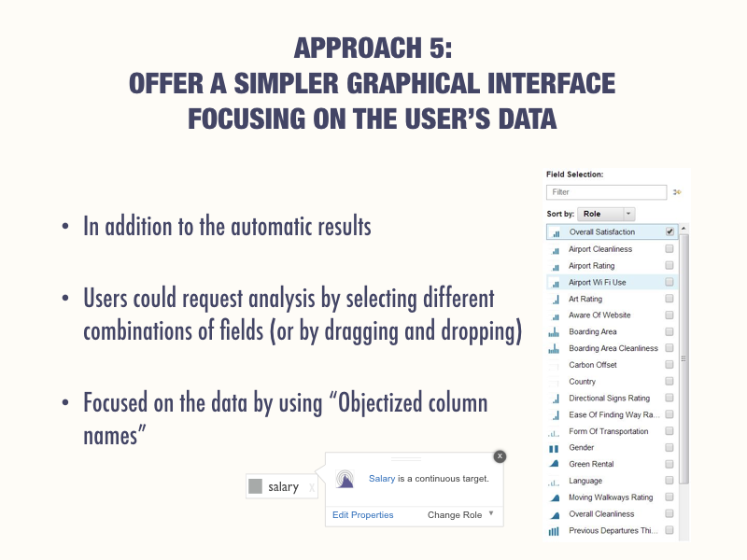This screenshot has height=560, width=747.
Task: Check the Carbon Offset field checkbox
Action: tap(669, 365)
